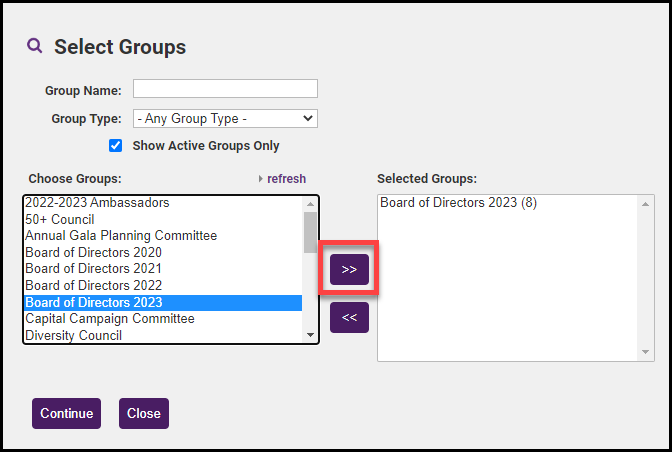Screen dimensions: 672x452
Task: Click the Choose Groups scrollbar thumb
Action: [310, 232]
